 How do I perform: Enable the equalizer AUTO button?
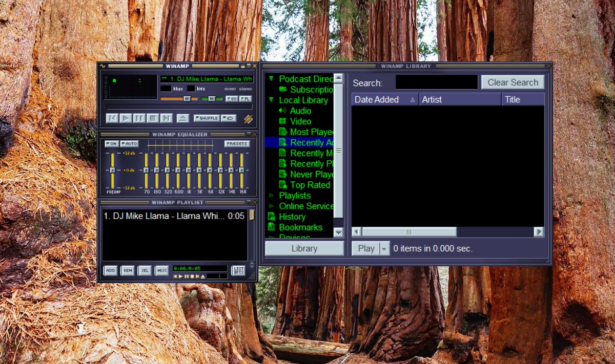click(129, 144)
